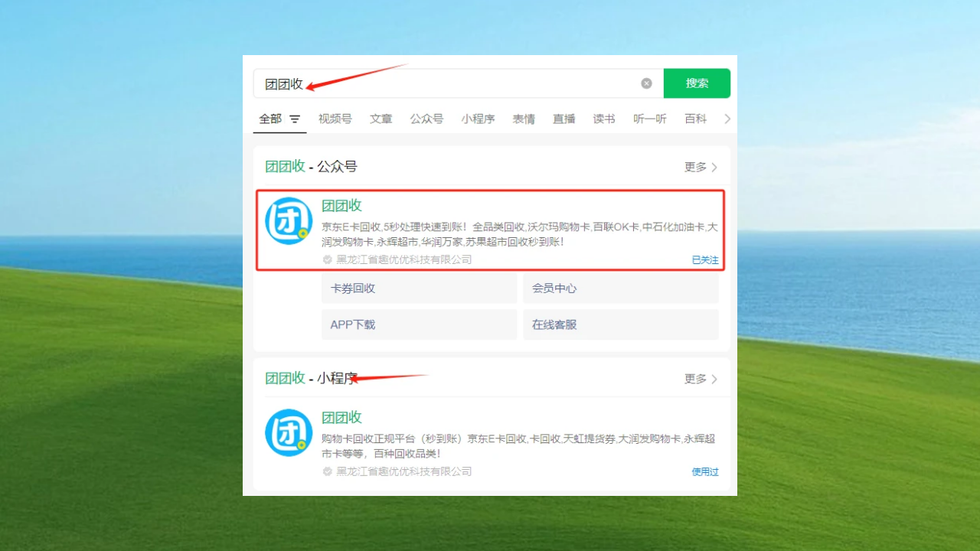The width and height of the screenshot is (980, 551).
Task: Click the green 搜索 button
Action: click(697, 83)
